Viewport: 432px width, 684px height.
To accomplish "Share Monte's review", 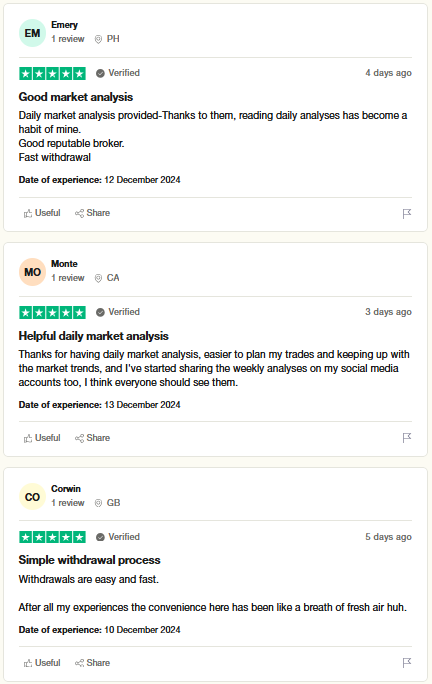I will pos(92,438).
